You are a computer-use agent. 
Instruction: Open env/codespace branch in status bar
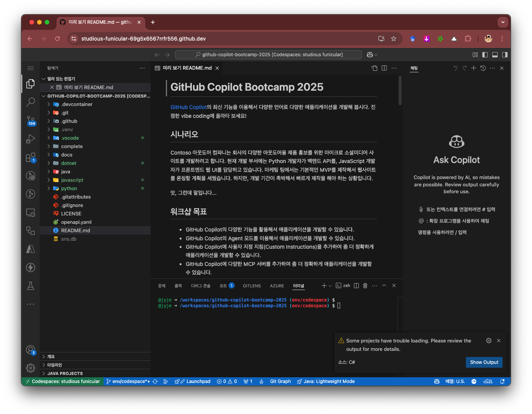128,381
